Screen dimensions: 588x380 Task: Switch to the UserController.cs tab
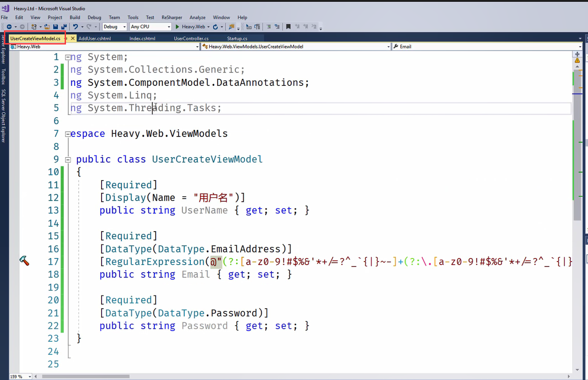pos(191,39)
